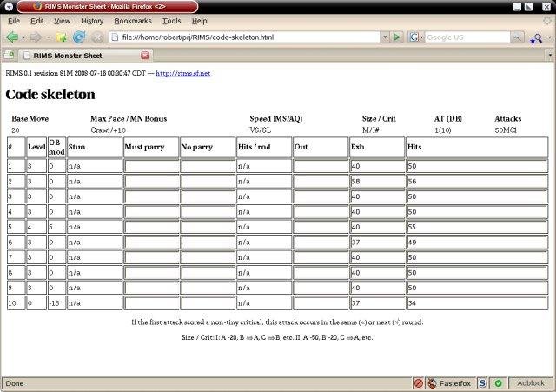The width and height of the screenshot is (556, 392).
Task: Click the green Go arrow beside URL bar
Action: [x=397, y=37]
